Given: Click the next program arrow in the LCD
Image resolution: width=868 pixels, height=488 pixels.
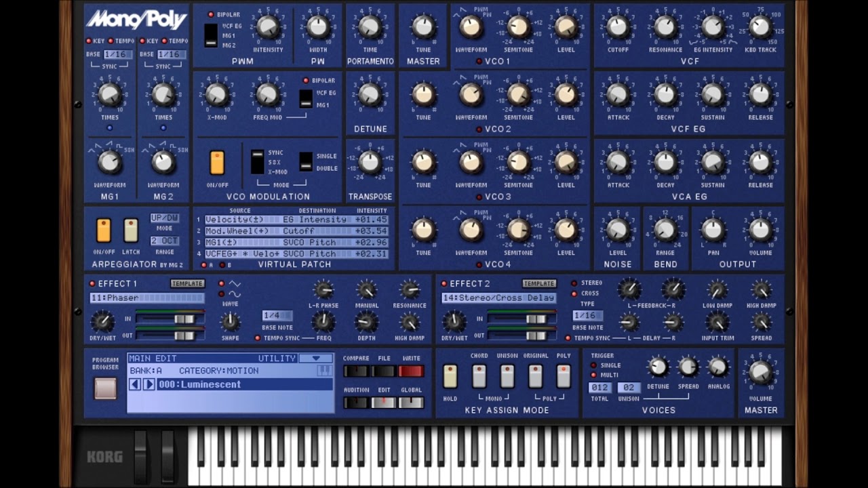Looking at the screenshot, I should pyautogui.click(x=149, y=384).
